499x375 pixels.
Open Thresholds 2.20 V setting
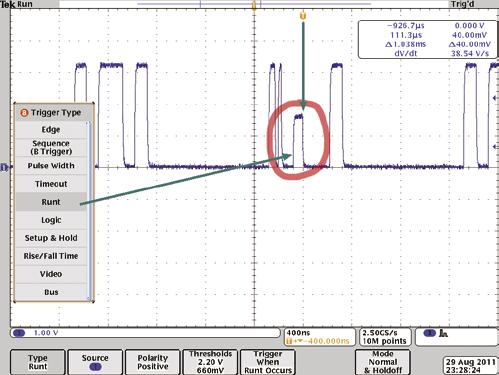(x=210, y=362)
